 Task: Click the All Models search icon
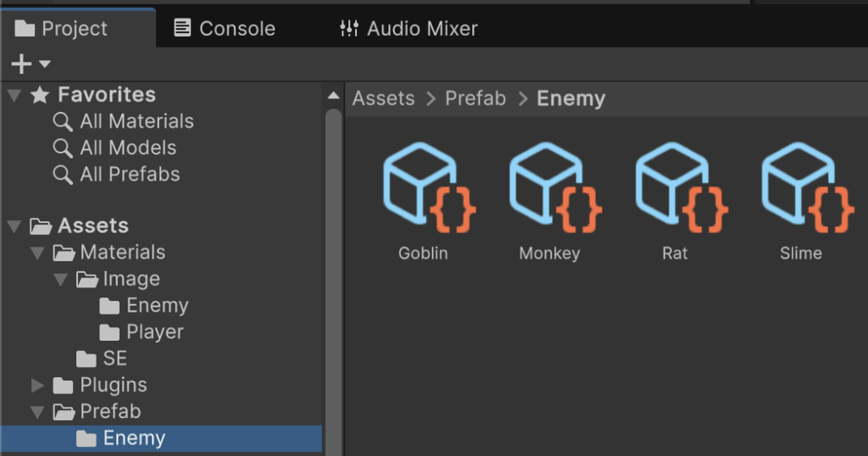(63, 148)
